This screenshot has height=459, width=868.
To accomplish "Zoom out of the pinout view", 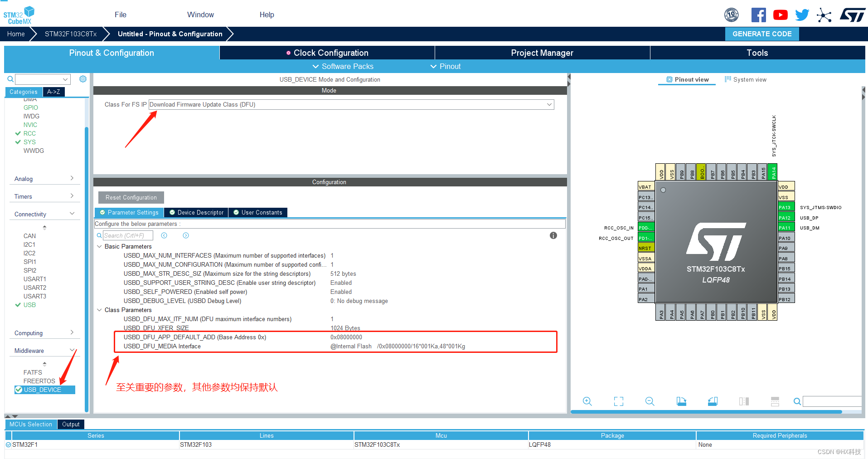I will (650, 401).
